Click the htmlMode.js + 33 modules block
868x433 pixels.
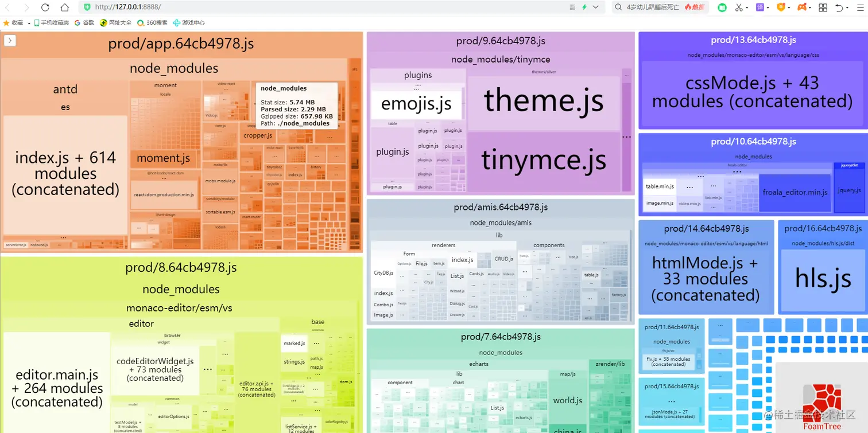pos(706,279)
